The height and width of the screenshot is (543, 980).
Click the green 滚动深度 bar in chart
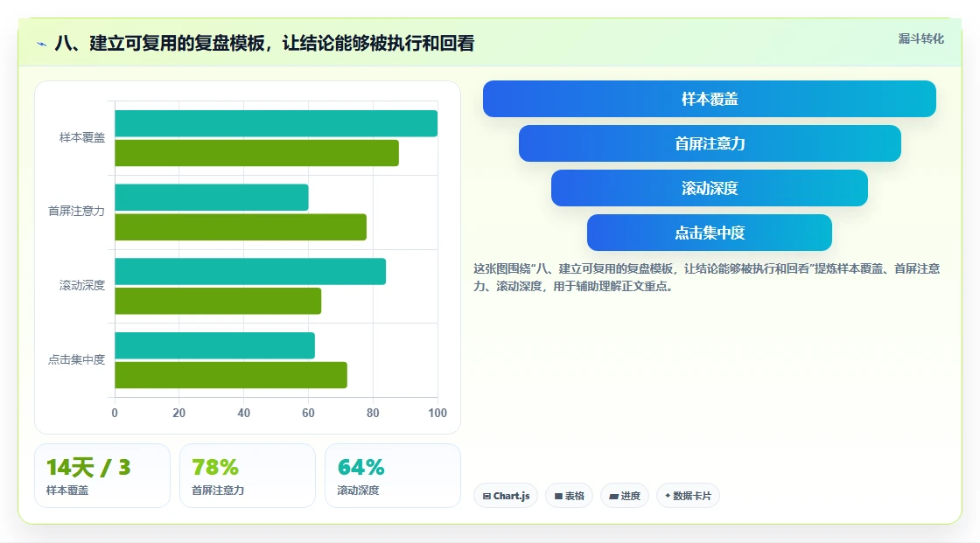(x=218, y=301)
